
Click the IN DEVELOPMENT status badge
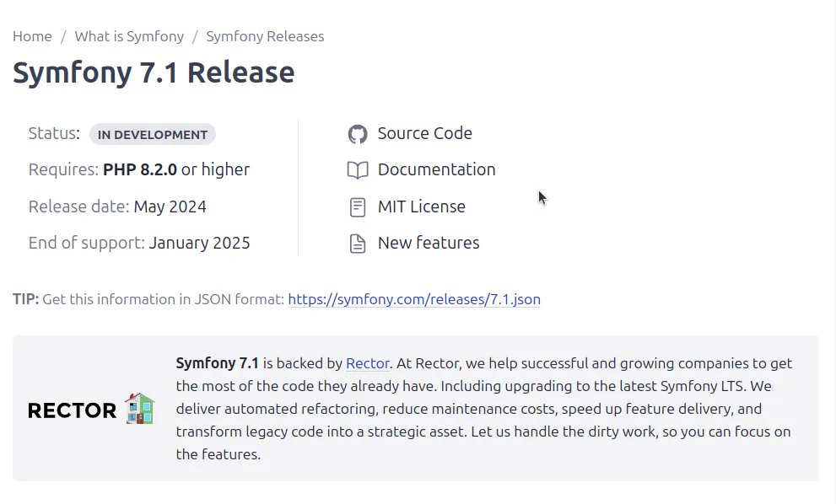click(x=153, y=134)
